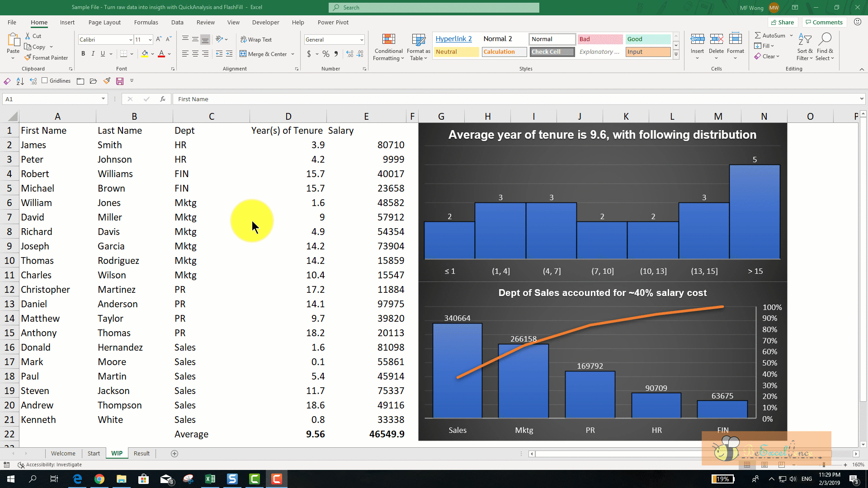Toggle Bold formatting

tap(83, 54)
